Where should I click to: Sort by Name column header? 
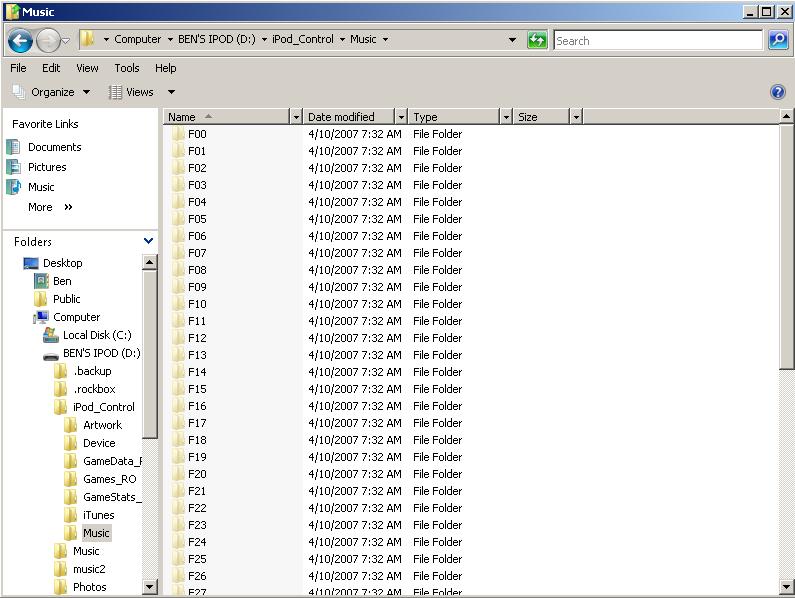pyautogui.click(x=227, y=117)
